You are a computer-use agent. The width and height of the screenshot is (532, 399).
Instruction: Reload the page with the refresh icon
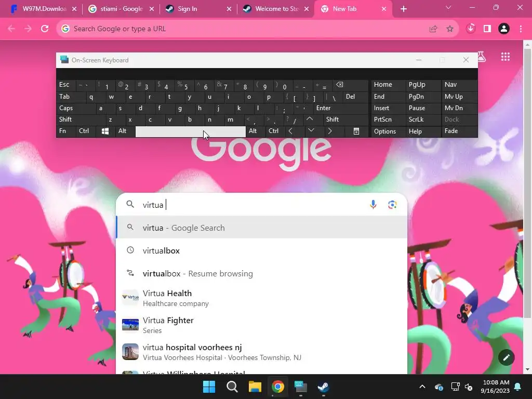[x=45, y=29]
